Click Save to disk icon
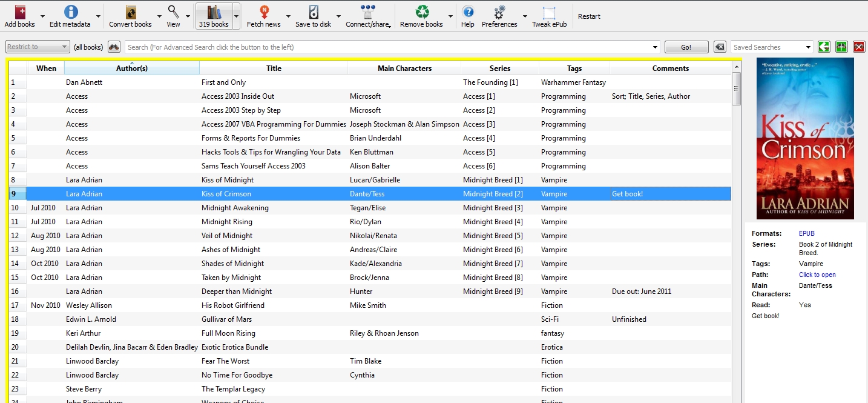Screen dimensions: 868x403 coord(313,12)
